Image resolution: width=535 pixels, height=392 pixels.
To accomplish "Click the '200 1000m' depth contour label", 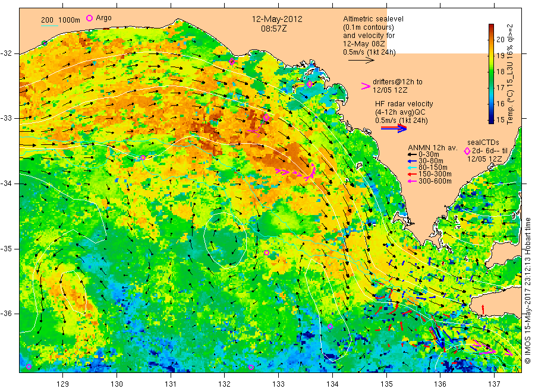I will pos(61,20).
